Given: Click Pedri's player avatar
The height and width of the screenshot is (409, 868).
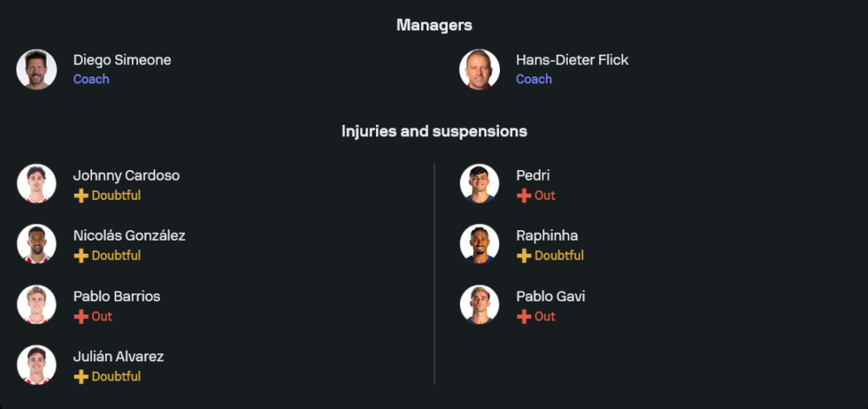Looking at the screenshot, I should (x=479, y=184).
